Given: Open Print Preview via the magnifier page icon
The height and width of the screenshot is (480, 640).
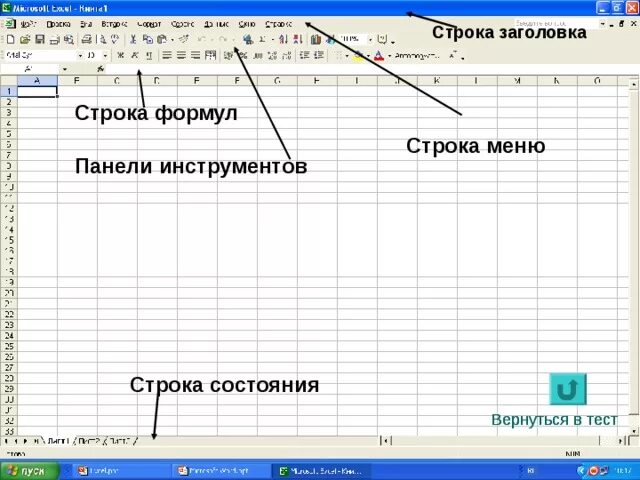Looking at the screenshot, I should pyautogui.click(x=102, y=40).
